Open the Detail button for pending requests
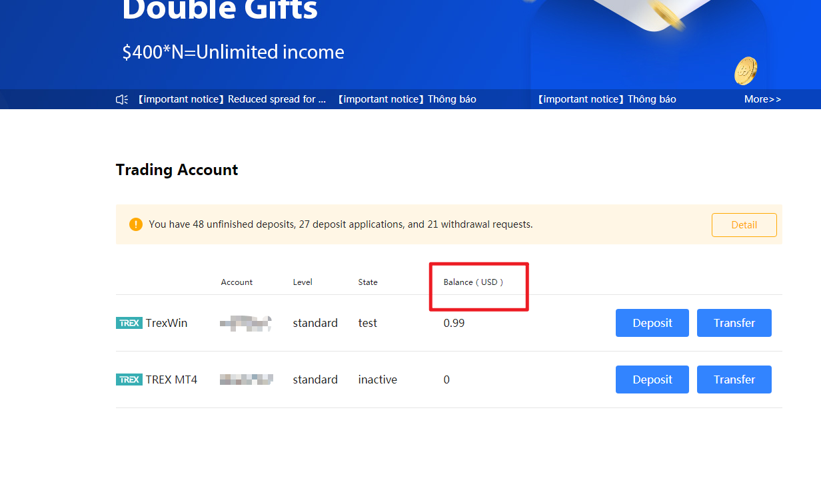Image resolution: width=821 pixels, height=504 pixels. [744, 225]
